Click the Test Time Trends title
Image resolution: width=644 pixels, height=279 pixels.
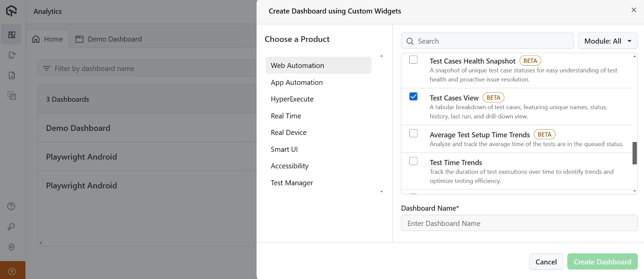[x=456, y=163]
